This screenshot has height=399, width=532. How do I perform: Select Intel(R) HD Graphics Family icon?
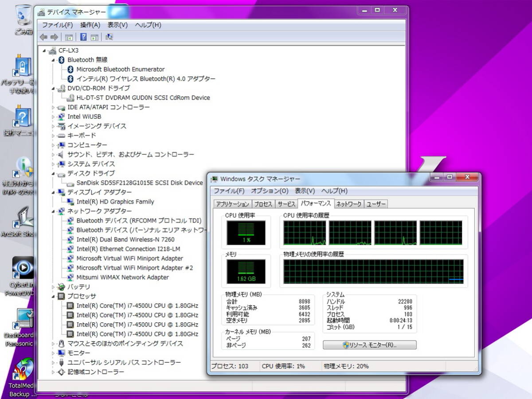tap(70, 202)
